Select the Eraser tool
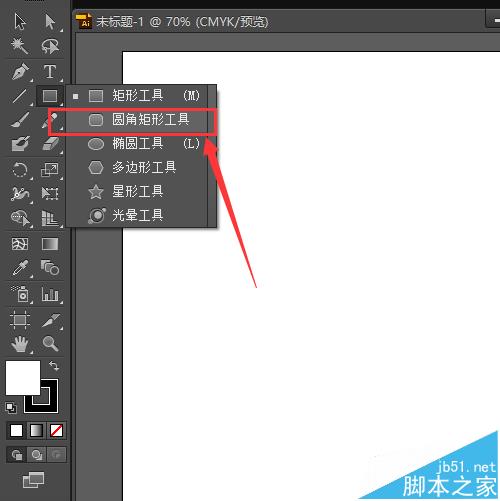The image size is (500, 501). [50, 144]
